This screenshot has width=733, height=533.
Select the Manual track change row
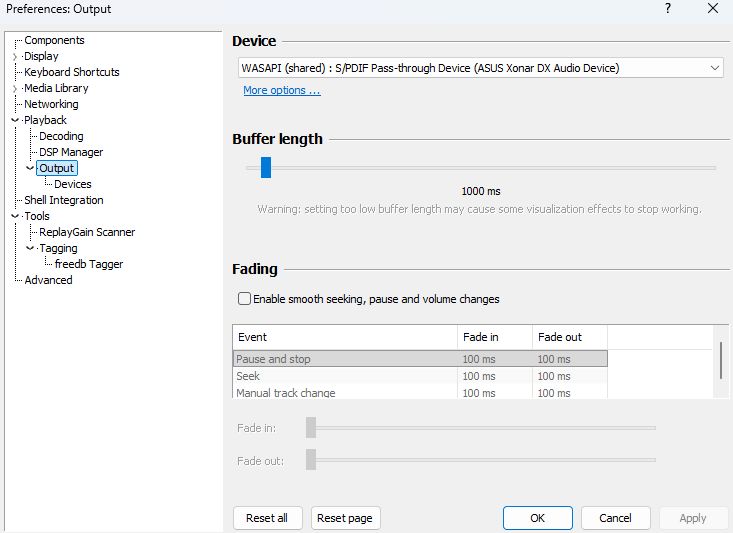pos(420,392)
